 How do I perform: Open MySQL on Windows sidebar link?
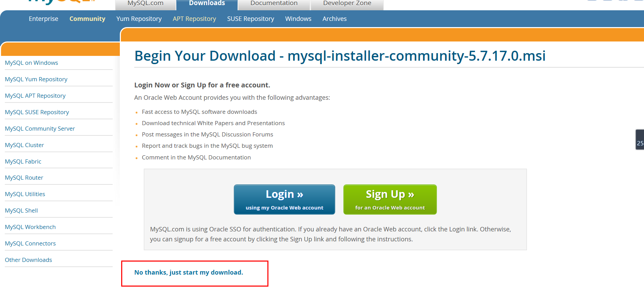[31, 63]
